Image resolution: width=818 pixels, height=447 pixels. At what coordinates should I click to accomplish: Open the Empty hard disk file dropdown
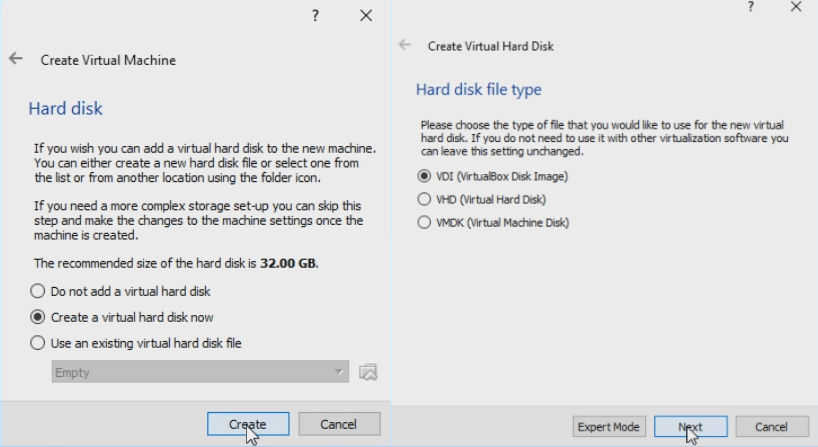click(x=200, y=372)
